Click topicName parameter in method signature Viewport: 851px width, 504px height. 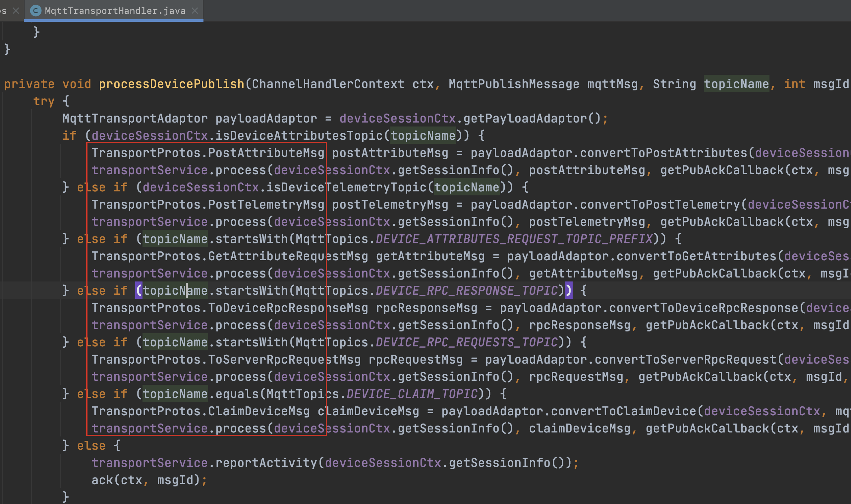point(736,84)
